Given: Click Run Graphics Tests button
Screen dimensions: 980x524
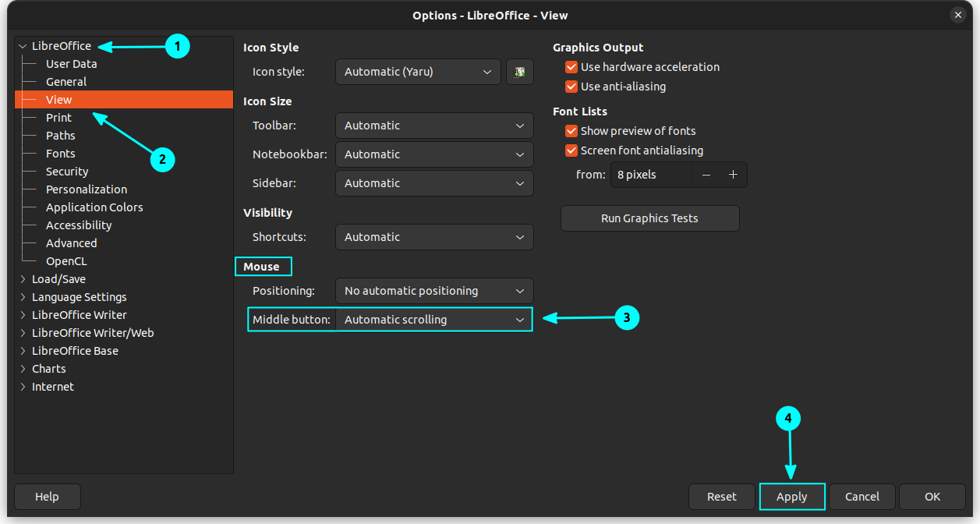Looking at the screenshot, I should click(650, 218).
